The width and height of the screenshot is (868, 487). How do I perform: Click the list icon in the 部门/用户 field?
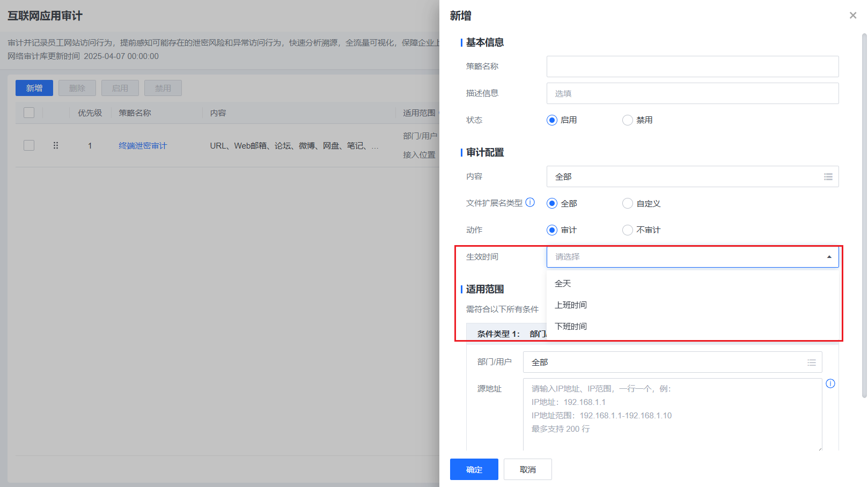[x=811, y=363]
